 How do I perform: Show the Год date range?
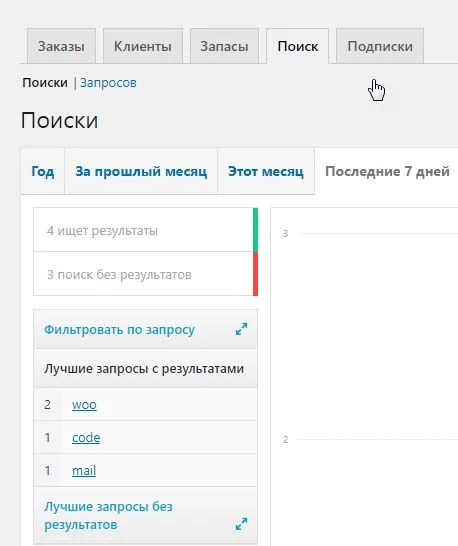[43, 171]
